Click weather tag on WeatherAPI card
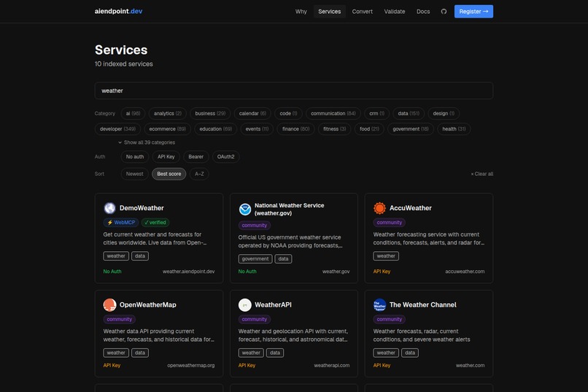Screen dimensions: 588x392 point(251,353)
